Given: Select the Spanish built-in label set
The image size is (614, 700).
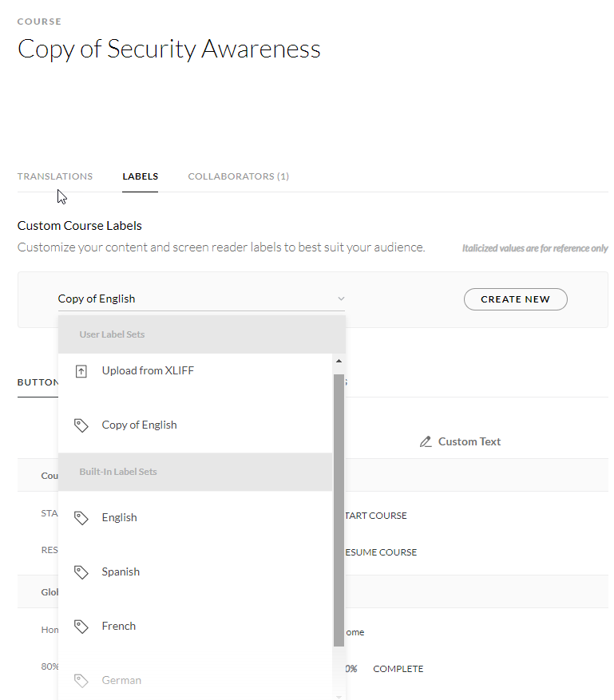Looking at the screenshot, I should click(x=121, y=572).
